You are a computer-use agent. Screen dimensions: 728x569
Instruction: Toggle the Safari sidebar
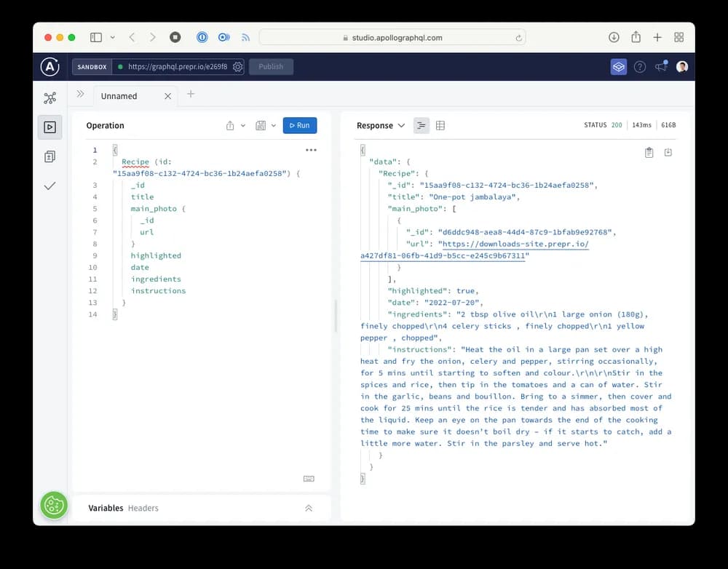tap(96, 38)
